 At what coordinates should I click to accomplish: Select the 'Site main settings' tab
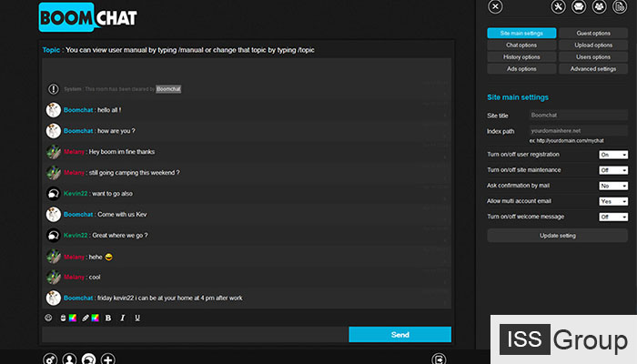click(521, 34)
